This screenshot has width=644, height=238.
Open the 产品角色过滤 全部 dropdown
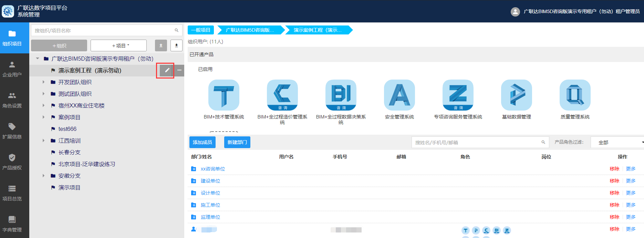click(617, 142)
